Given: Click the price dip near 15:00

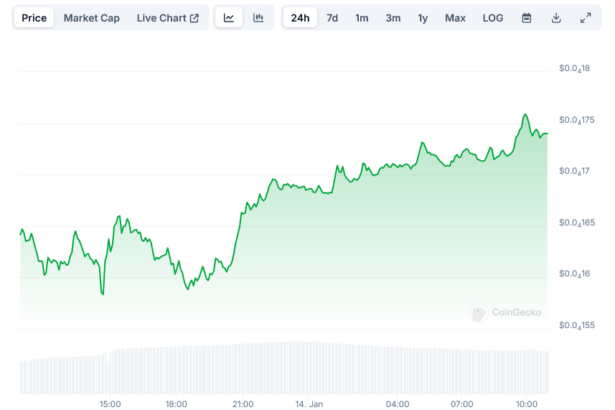Looking at the screenshot, I should tap(102, 292).
